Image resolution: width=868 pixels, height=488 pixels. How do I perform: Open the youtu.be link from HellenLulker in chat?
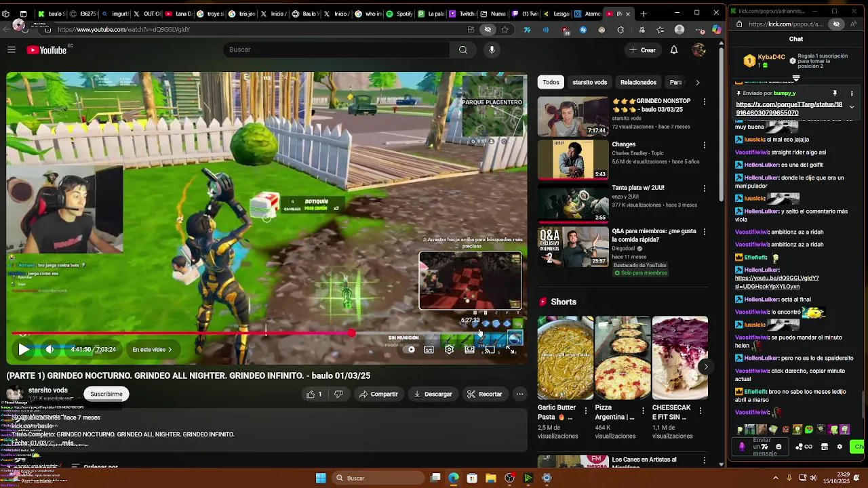[777, 282]
